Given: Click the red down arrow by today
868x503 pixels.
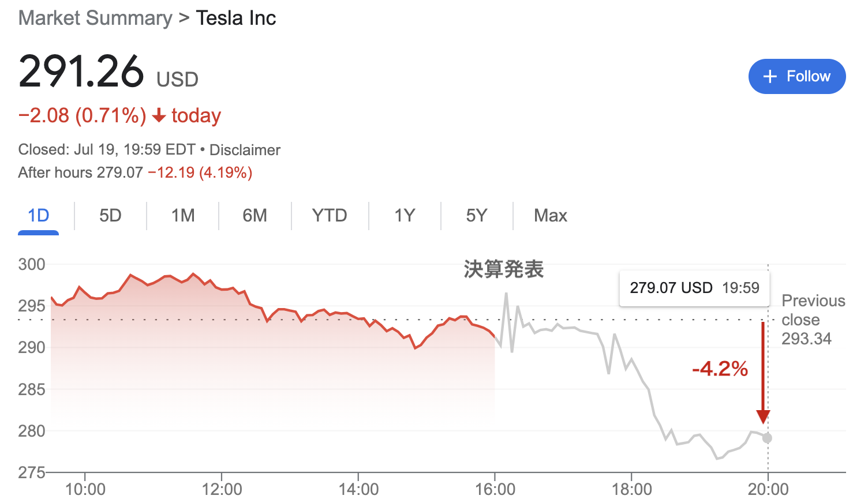Looking at the screenshot, I should point(159,117).
